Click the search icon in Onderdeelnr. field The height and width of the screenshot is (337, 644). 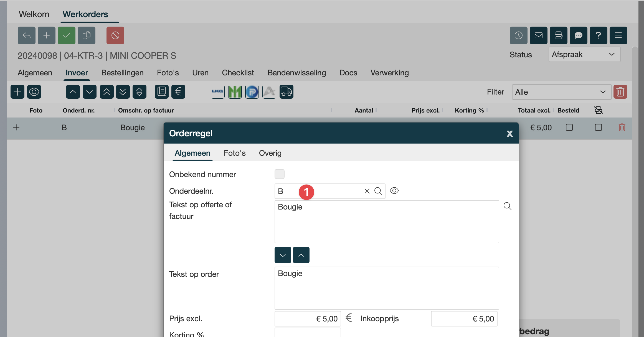pos(378,191)
